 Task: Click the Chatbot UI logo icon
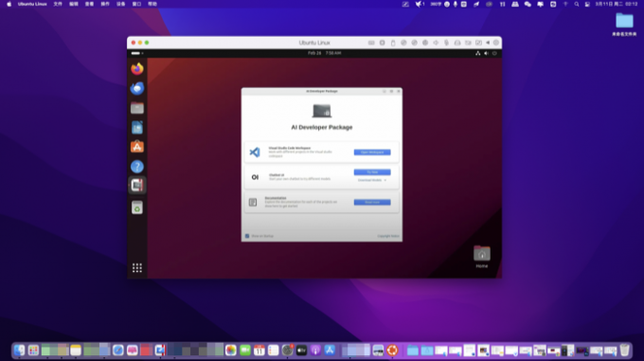(x=255, y=177)
